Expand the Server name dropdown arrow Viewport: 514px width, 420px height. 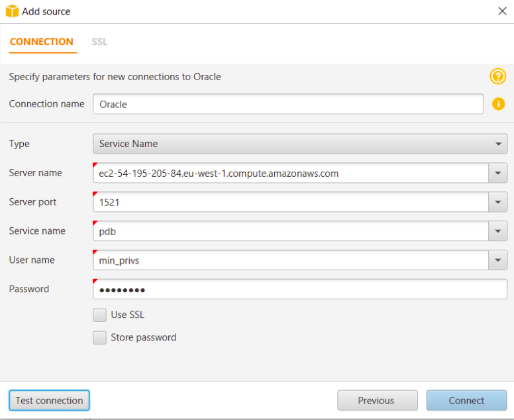498,174
